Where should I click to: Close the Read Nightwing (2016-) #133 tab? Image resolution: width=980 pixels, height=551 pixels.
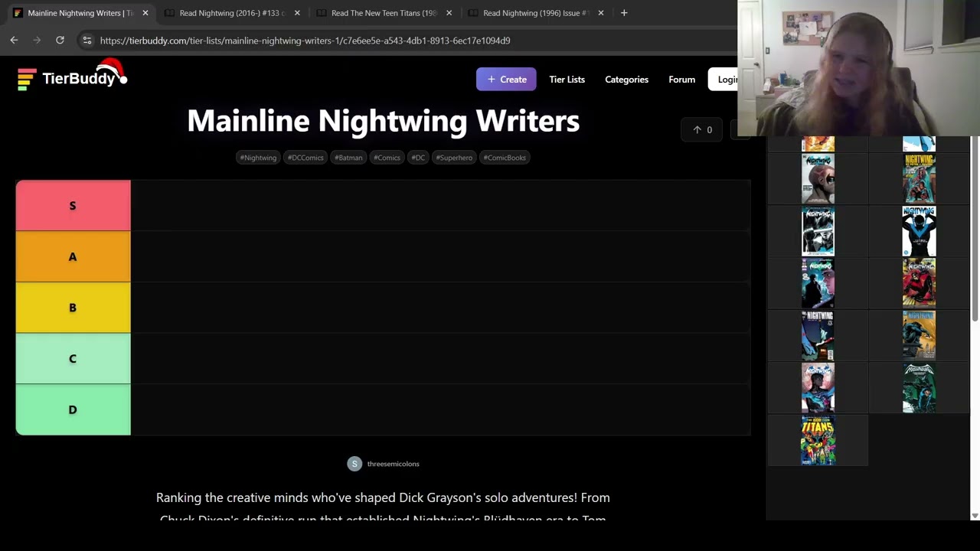point(297,13)
